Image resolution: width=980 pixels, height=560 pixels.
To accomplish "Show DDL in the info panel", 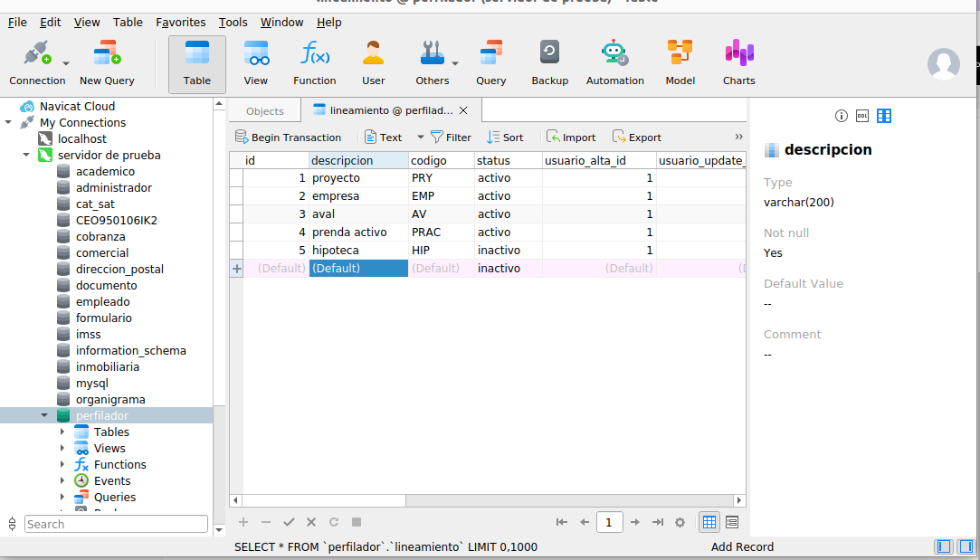I will (862, 116).
